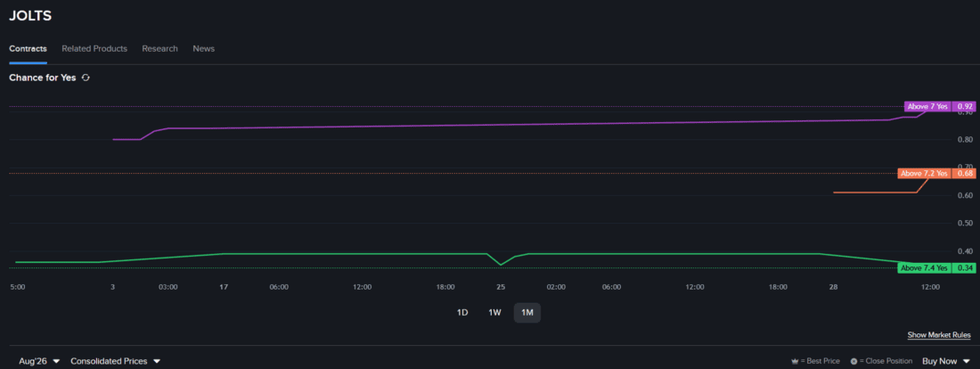Viewport: 980px width, 369px height.
Task: Click the 0.68 orange price tag
Action: point(965,173)
